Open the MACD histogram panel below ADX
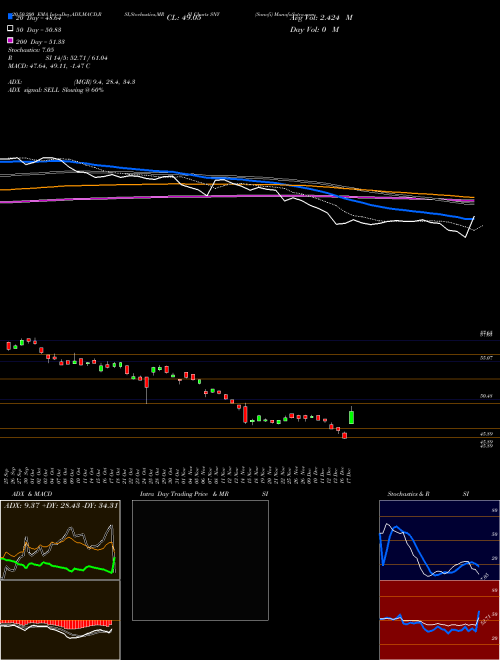 [x=60, y=620]
